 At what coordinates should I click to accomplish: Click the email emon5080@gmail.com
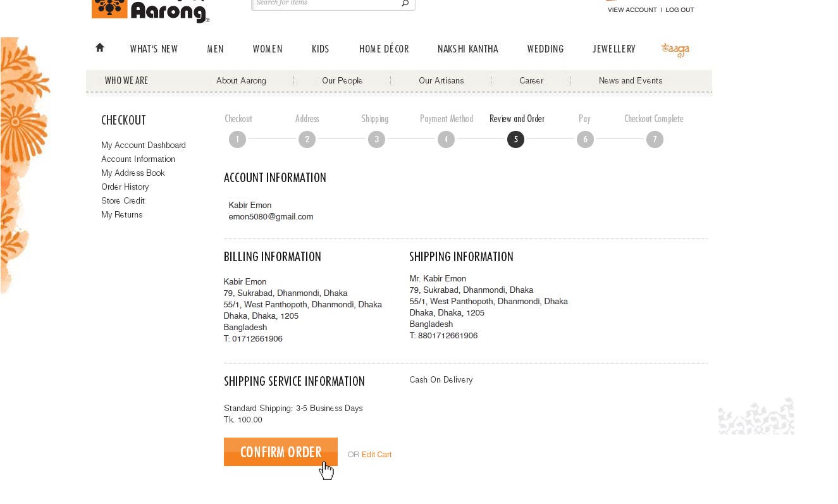271,217
